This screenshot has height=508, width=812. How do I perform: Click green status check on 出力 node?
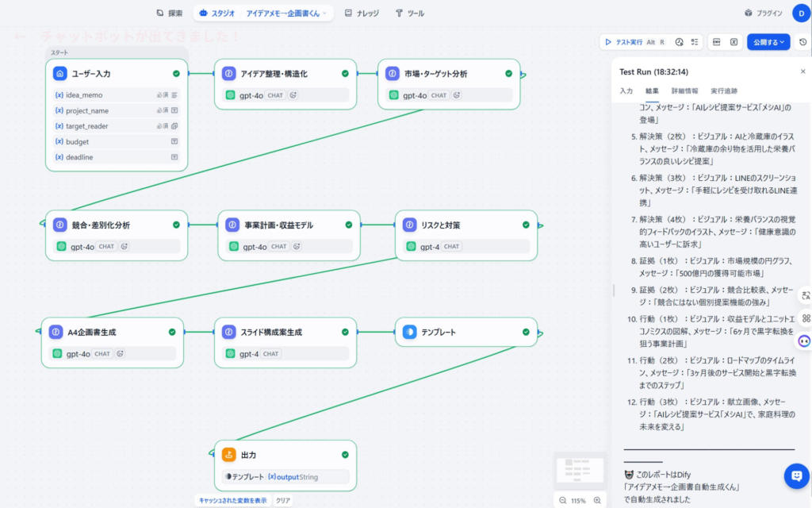tap(345, 455)
